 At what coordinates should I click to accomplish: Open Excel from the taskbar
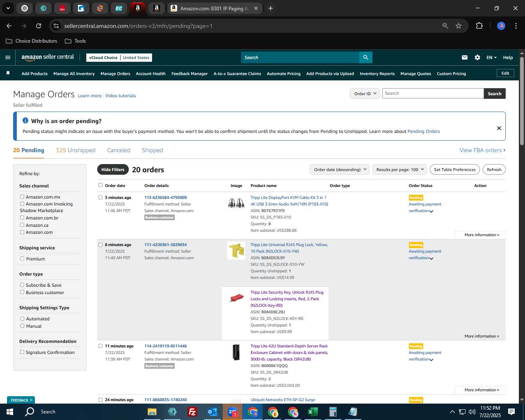pyautogui.click(x=313, y=412)
